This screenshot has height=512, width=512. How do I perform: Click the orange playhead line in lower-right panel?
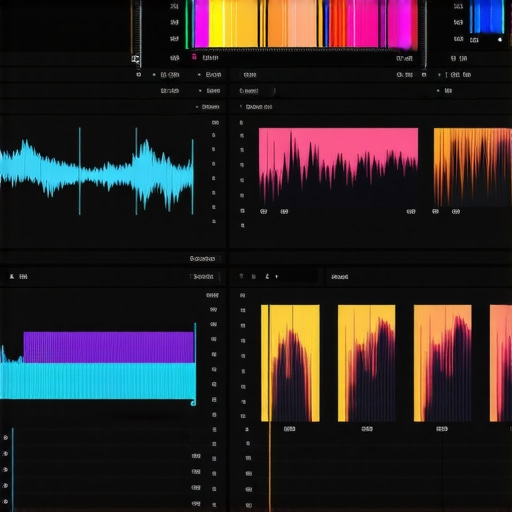(x=270, y=467)
